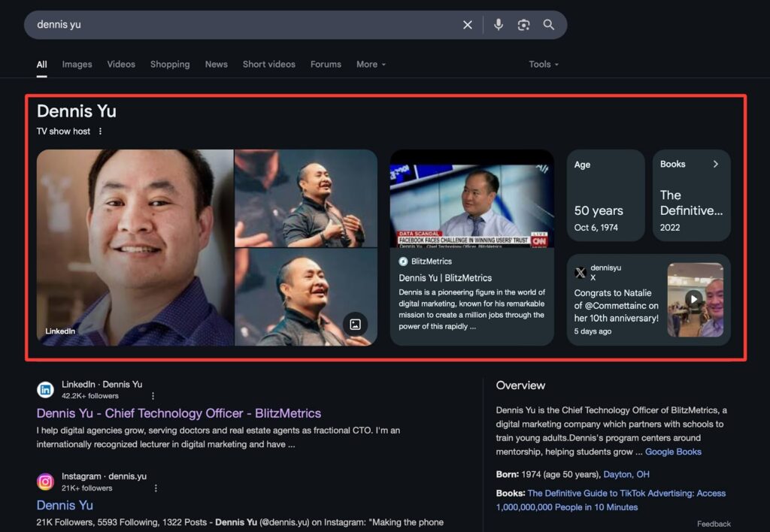
Task: Click the 'LinkedIn · Dennis Yu' source label
Action: pyautogui.click(x=102, y=384)
